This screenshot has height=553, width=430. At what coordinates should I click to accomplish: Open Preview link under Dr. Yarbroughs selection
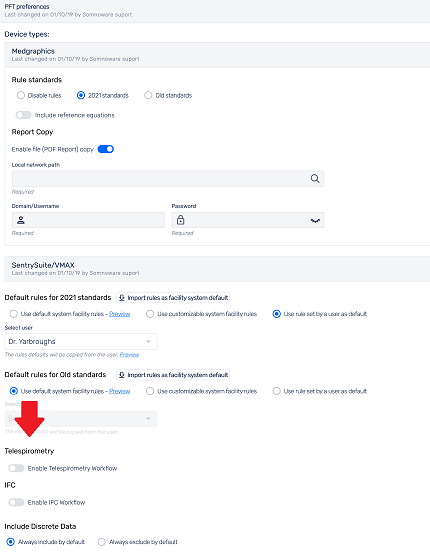click(x=129, y=355)
